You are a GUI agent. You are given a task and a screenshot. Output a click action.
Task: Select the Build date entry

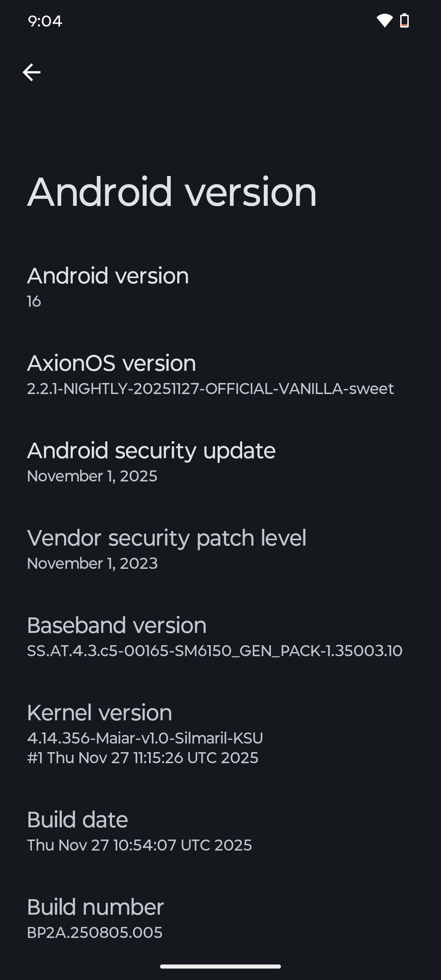(x=78, y=820)
